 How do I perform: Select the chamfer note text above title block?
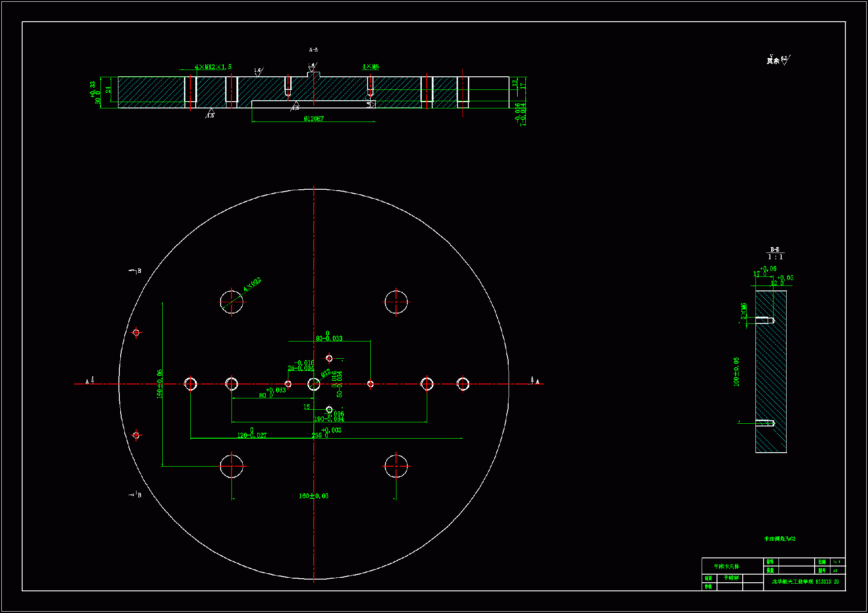click(x=780, y=538)
